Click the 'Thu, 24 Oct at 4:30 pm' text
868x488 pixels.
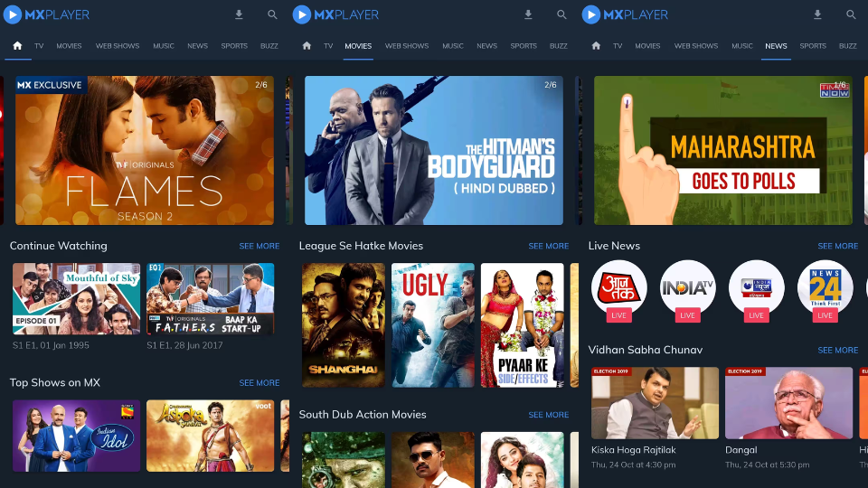click(x=633, y=465)
